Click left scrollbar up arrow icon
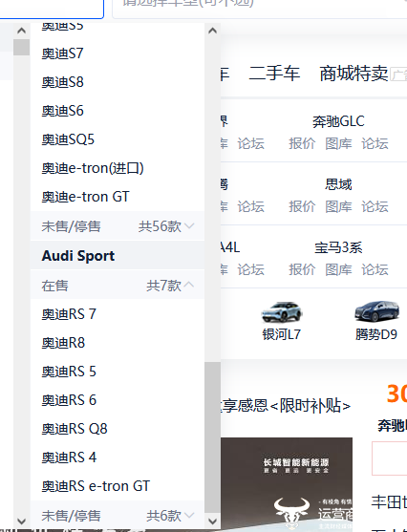 tap(21, 31)
